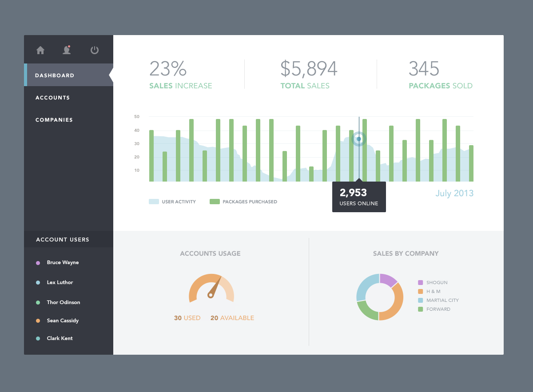Click the power/logout icon
The height and width of the screenshot is (392, 533).
pos(95,50)
